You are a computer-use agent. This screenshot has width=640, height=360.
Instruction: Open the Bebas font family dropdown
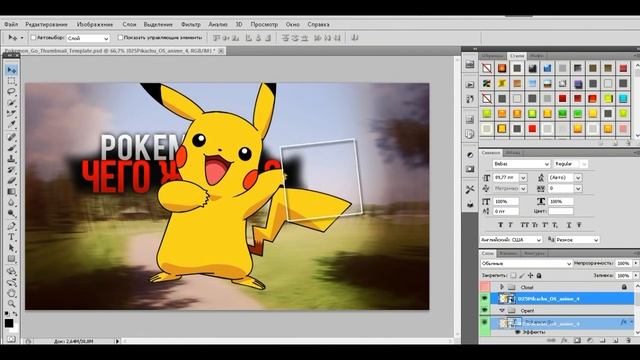click(x=521, y=164)
